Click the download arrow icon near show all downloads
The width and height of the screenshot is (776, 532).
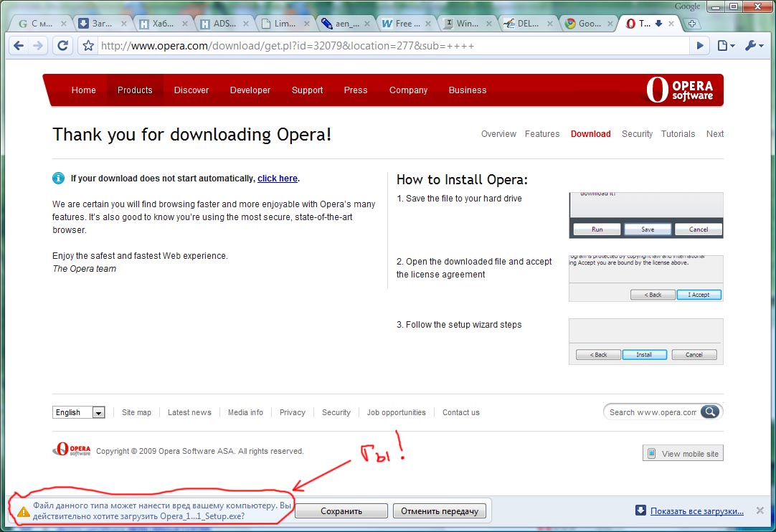640,510
